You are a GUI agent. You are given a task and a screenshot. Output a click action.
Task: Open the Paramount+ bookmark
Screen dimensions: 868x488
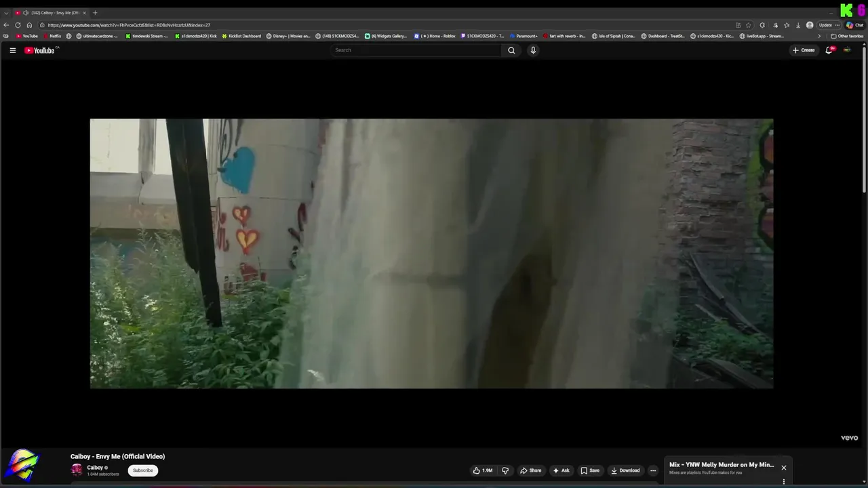coord(524,36)
